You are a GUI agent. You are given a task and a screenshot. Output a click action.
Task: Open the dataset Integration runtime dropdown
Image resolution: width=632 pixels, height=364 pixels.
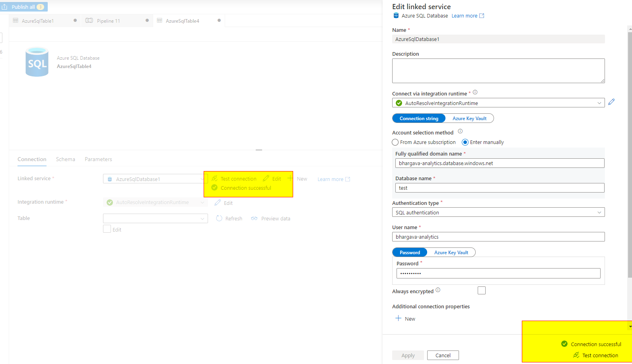155,202
